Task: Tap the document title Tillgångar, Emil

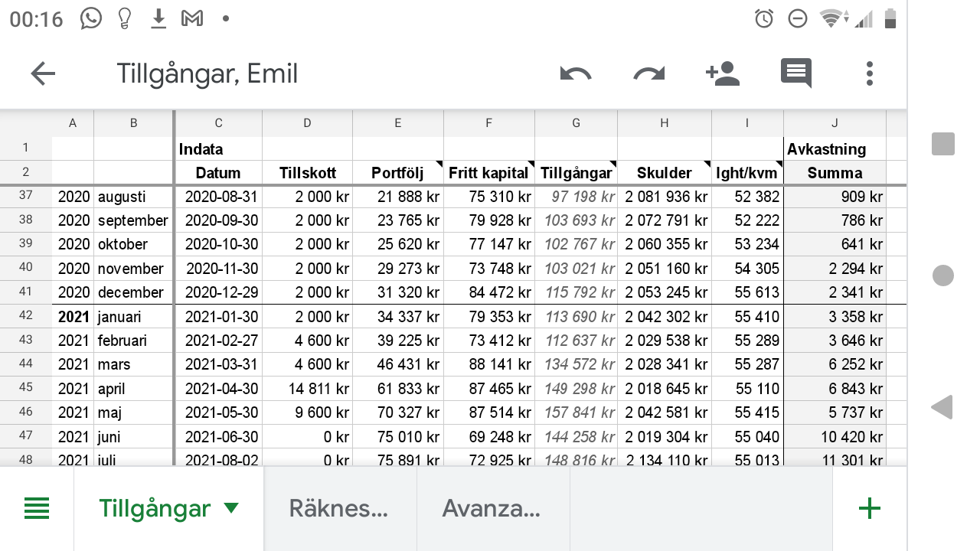Action: (207, 74)
